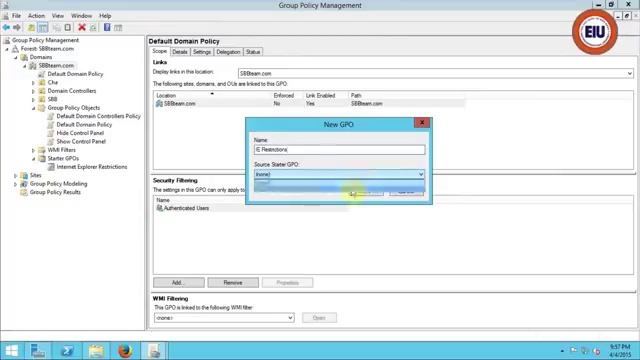Expand the Sites node
This screenshot has height=360, width=640.
tap(16, 176)
